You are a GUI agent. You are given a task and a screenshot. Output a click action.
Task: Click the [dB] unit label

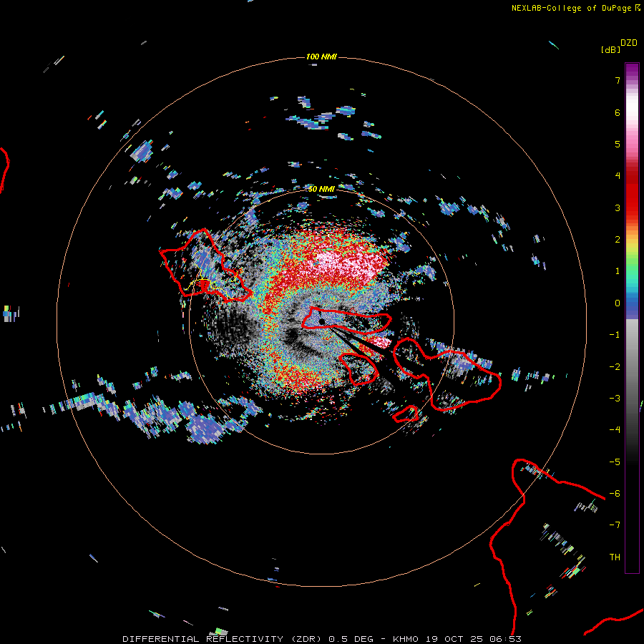610,49
